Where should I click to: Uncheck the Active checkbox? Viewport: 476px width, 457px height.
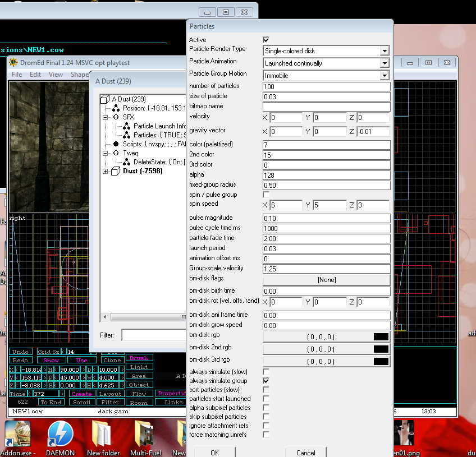click(266, 40)
